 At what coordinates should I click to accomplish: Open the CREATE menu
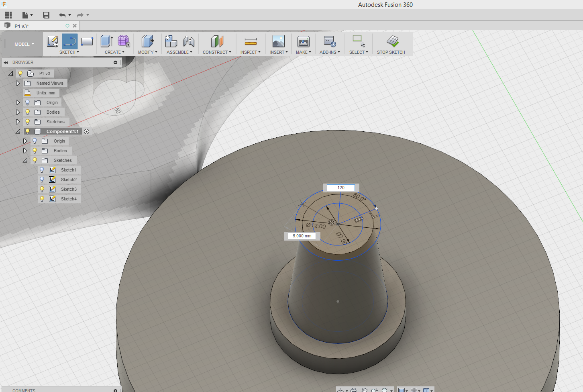(x=114, y=52)
